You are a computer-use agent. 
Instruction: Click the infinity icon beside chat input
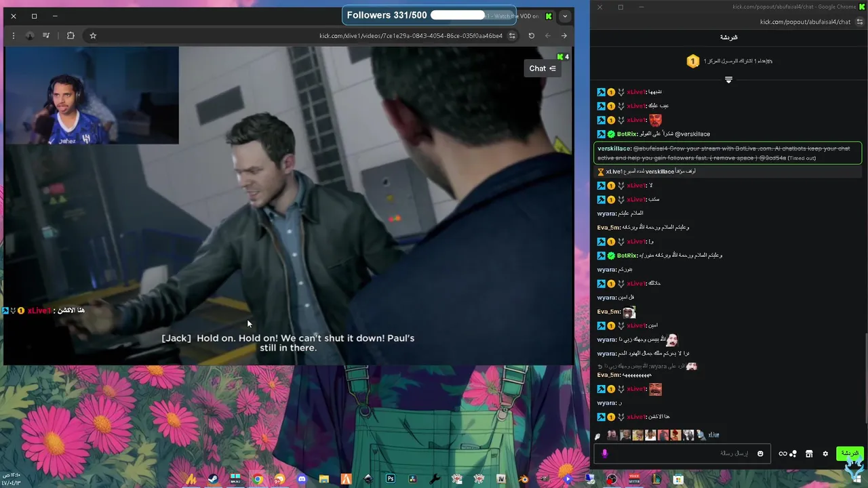tap(783, 453)
